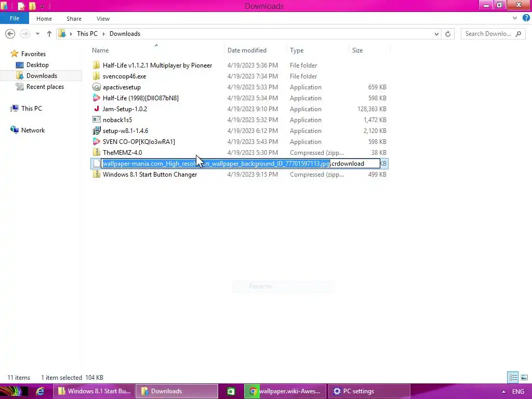
Task: Go up one folder level
Action: [x=49, y=34]
